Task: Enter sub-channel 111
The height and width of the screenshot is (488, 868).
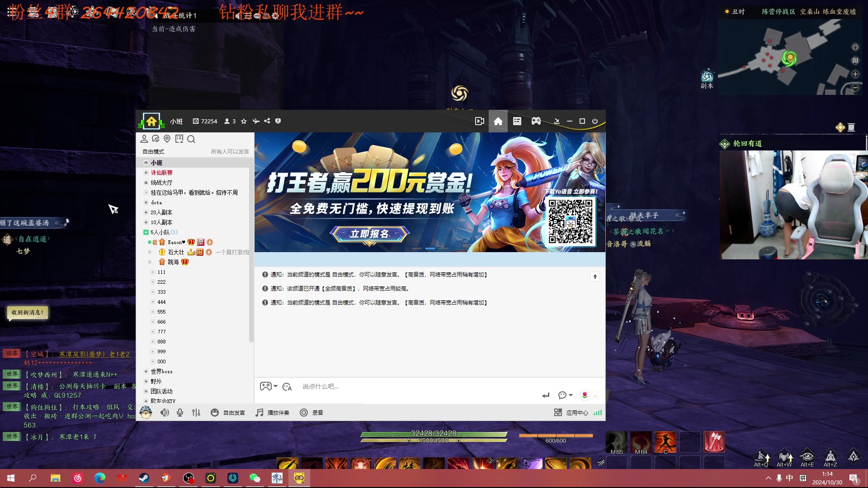Action: (161, 272)
